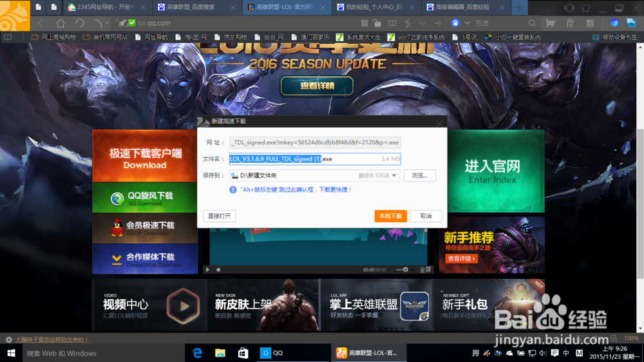Open the QR code icon in address bar

tap(365, 23)
